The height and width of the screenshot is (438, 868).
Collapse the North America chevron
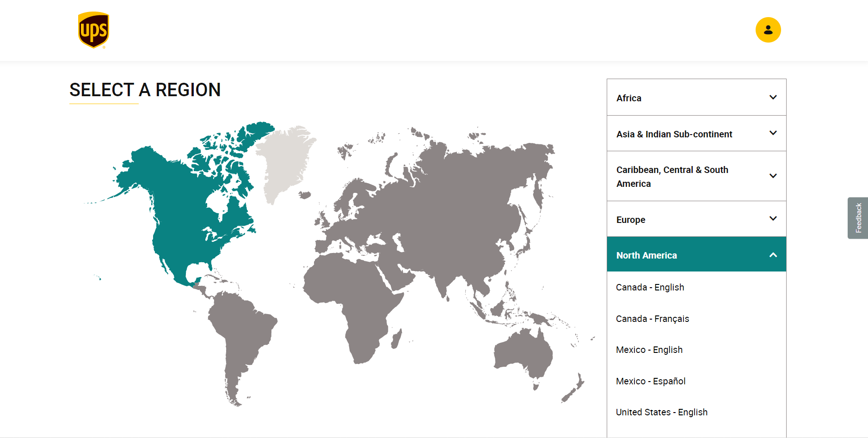pos(773,255)
